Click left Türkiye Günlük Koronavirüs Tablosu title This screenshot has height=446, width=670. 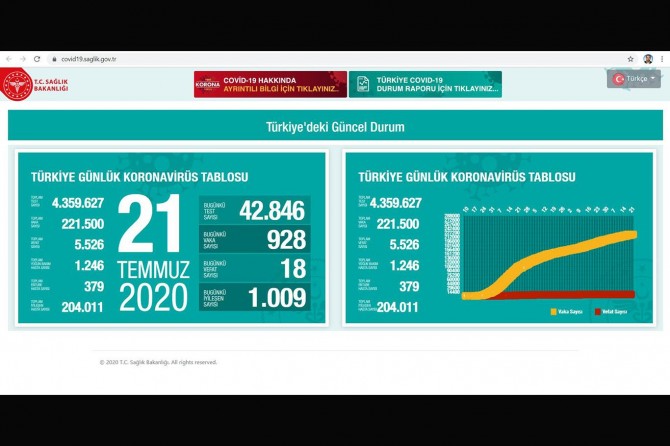click(139, 177)
